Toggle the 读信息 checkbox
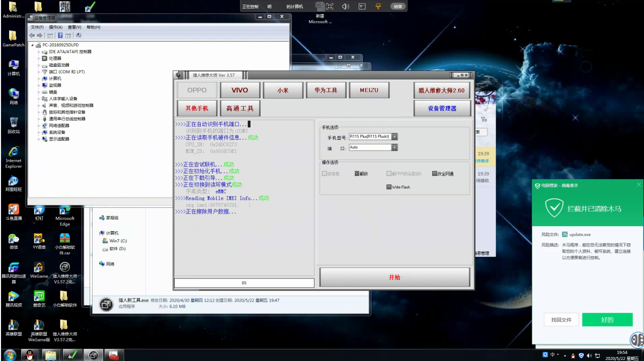The height and width of the screenshot is (361, 644). point(325,173)
